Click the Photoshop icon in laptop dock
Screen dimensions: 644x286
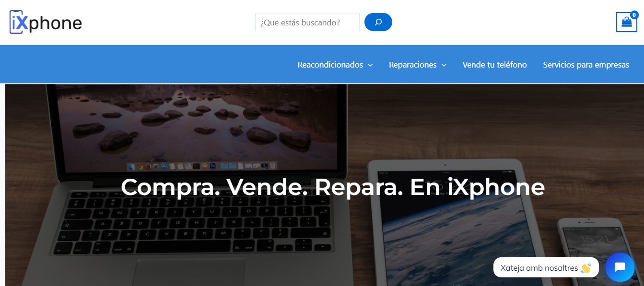point(212,166)
